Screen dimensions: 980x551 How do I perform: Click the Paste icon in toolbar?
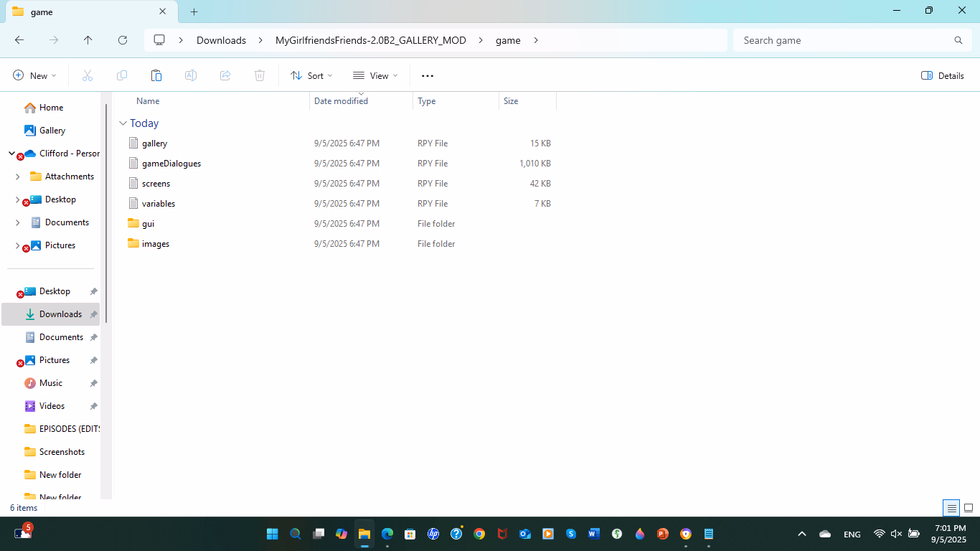click(156, 75)
